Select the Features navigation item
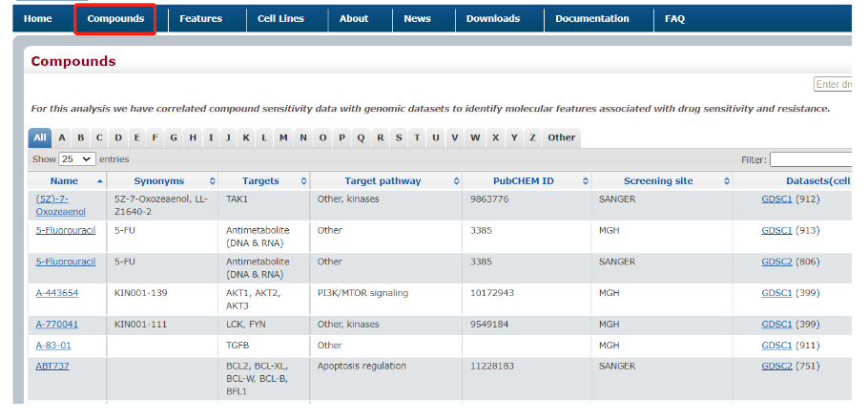868x420 pixels. click(x=200, y=19)
